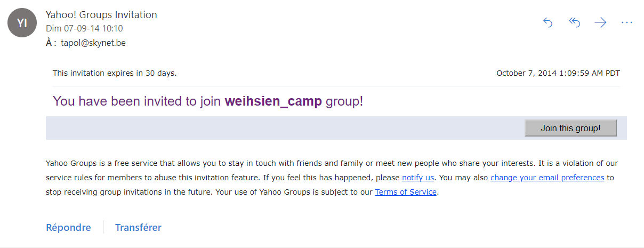This screenshot has height=248, width=644.
Task: Click the YI sender avatar
Action: click(22, 23)
